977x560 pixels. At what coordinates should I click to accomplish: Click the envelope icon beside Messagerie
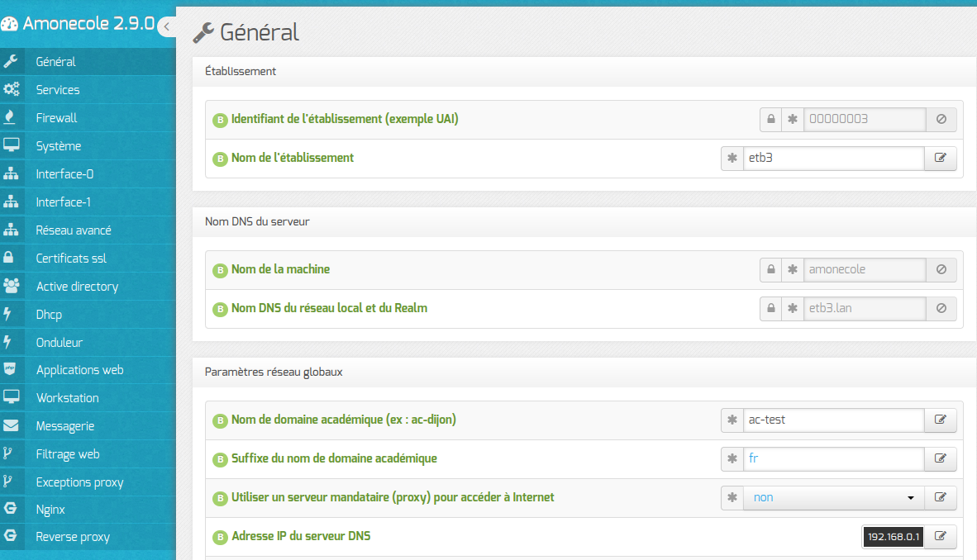pyautogui.click(x=12, y=426)
